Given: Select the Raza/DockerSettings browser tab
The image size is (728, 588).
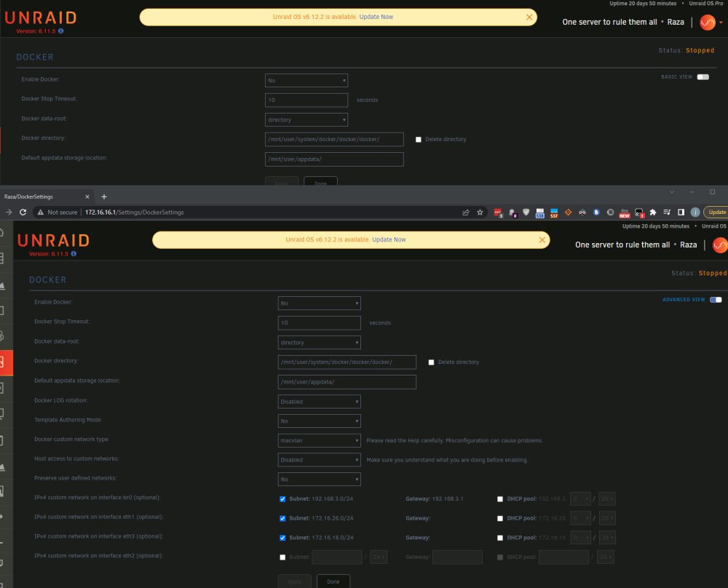Looking at the screenshot, I should (x=44, y=196).
